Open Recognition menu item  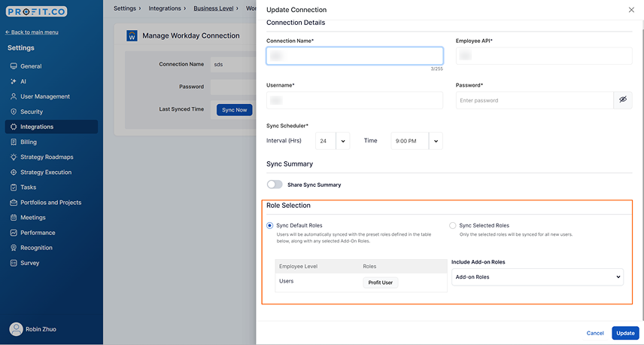pos(51,248)
